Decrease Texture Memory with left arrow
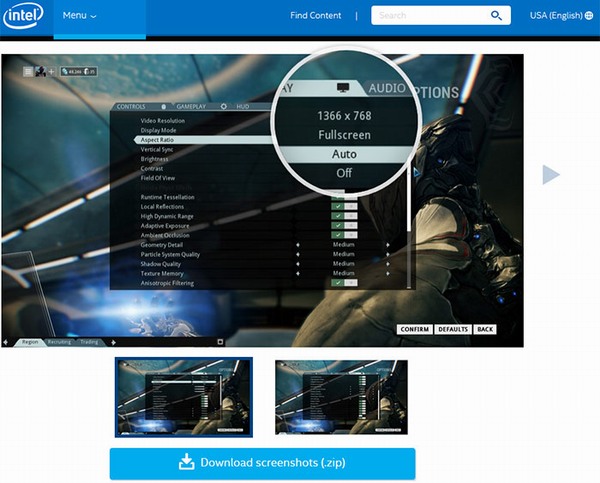600x483 pixels. coord(298,273)
